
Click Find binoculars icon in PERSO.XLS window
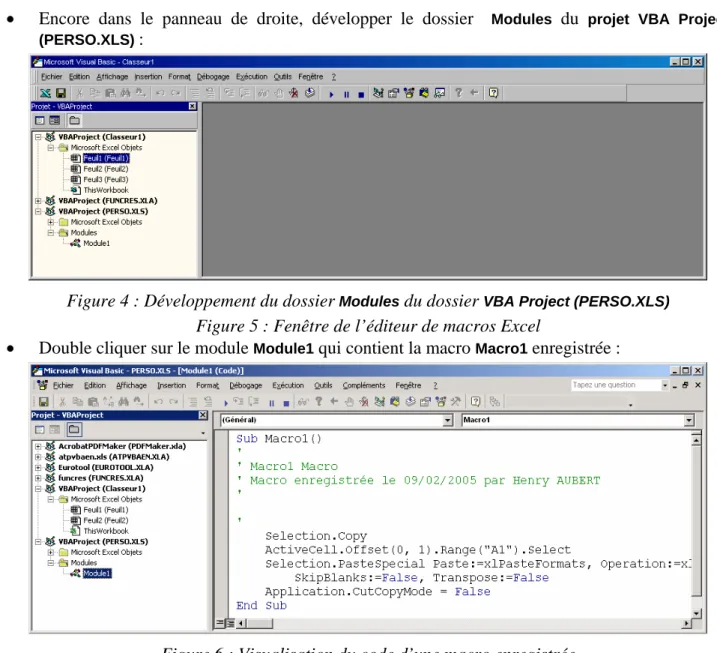(x=123, y=401)
